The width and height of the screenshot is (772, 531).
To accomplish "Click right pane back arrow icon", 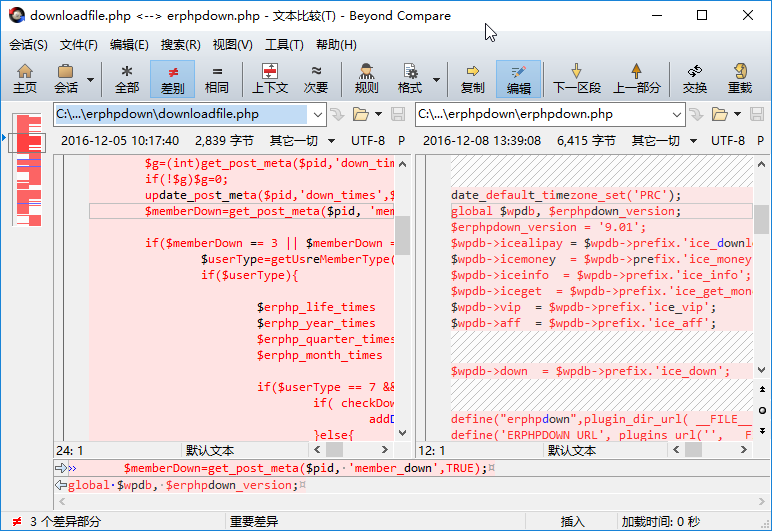I will coord(696,115).
